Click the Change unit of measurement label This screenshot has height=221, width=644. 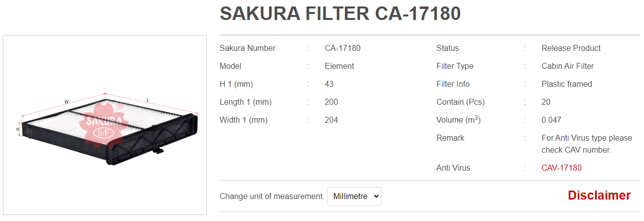pyautogui.click(x=272, y=196)
